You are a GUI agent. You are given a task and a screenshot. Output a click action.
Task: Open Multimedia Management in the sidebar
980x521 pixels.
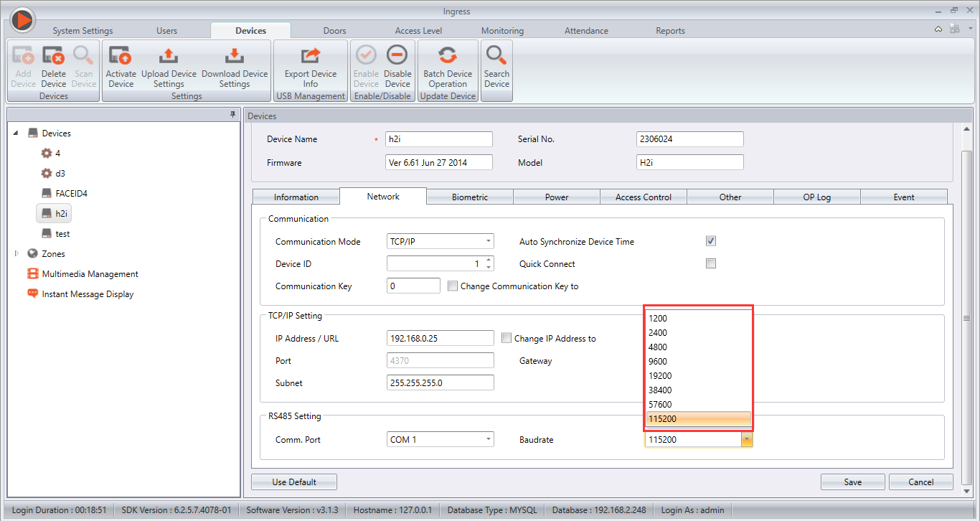90,274
